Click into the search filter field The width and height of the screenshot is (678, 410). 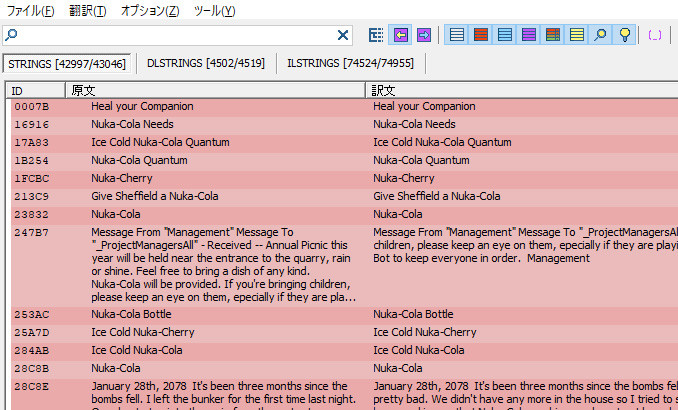[x=177, y=35]
